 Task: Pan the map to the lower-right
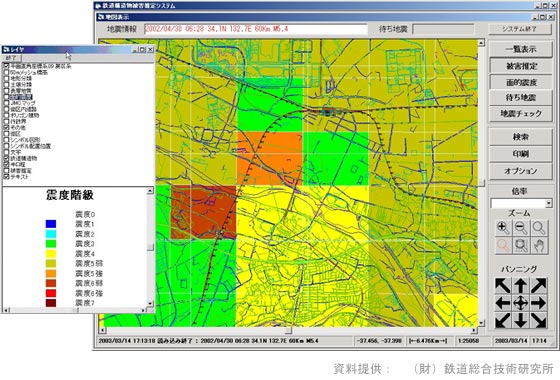tap(539, 320)
